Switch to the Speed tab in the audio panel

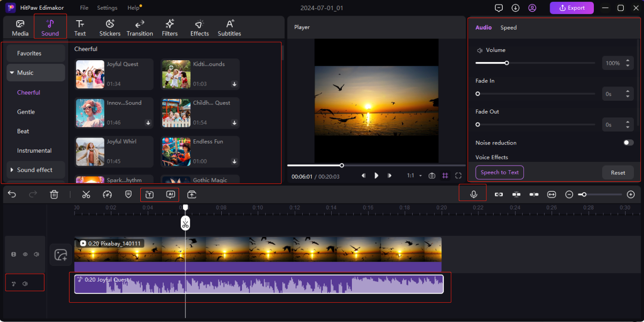[508, 27]
